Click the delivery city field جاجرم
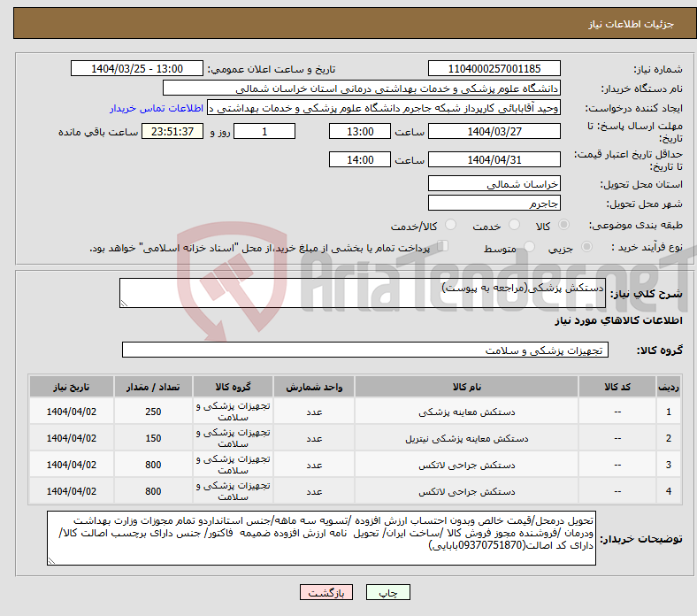The image size is (697, 616). 494,203
